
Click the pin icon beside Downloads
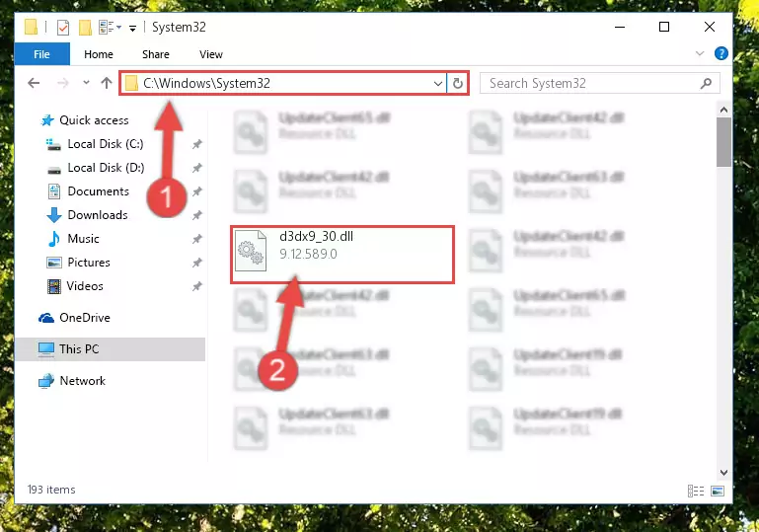pyautogui.click(x=197, y=215)
